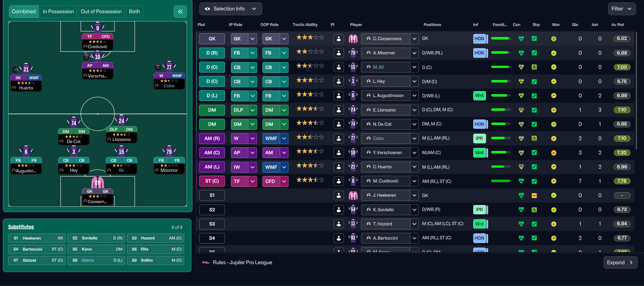Toggle the sharpness check for C. Coosemans
644x286 pixels.
point(534,39)
